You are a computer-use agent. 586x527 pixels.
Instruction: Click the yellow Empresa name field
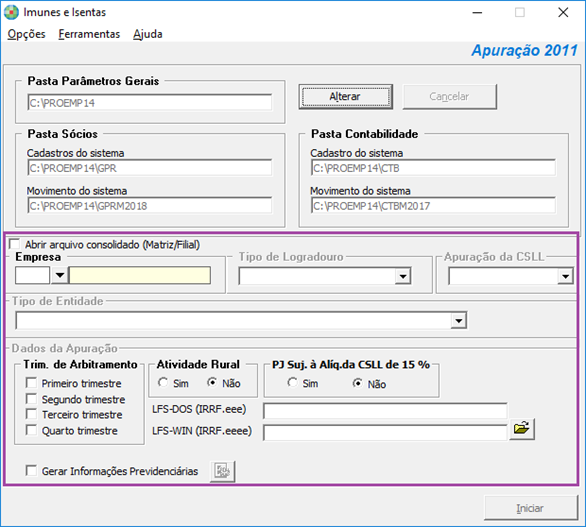click(x=140, y=275)
